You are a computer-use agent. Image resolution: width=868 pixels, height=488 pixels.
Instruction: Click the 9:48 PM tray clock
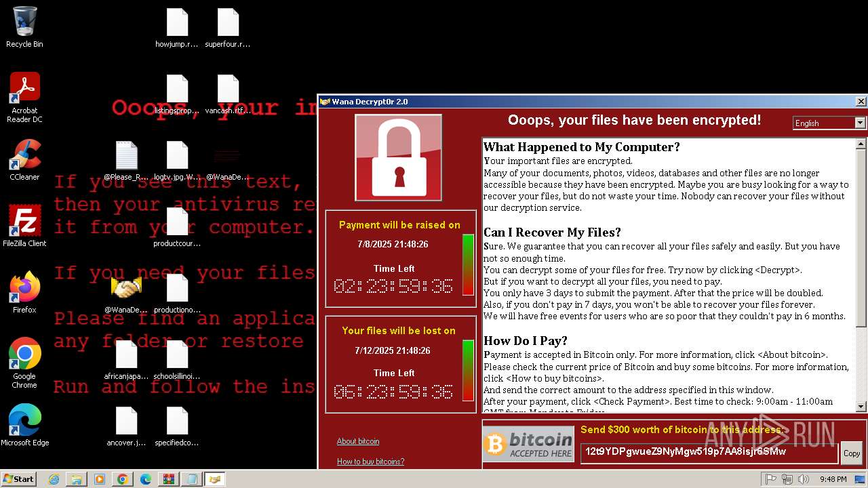[833, 479]
